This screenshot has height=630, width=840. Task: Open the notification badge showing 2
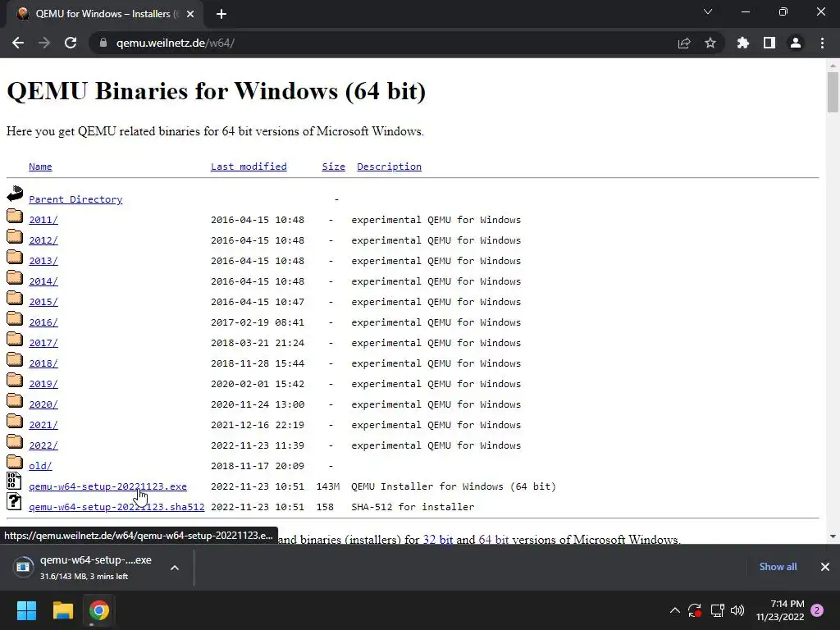pyautogui.click(x=817, y=610)
